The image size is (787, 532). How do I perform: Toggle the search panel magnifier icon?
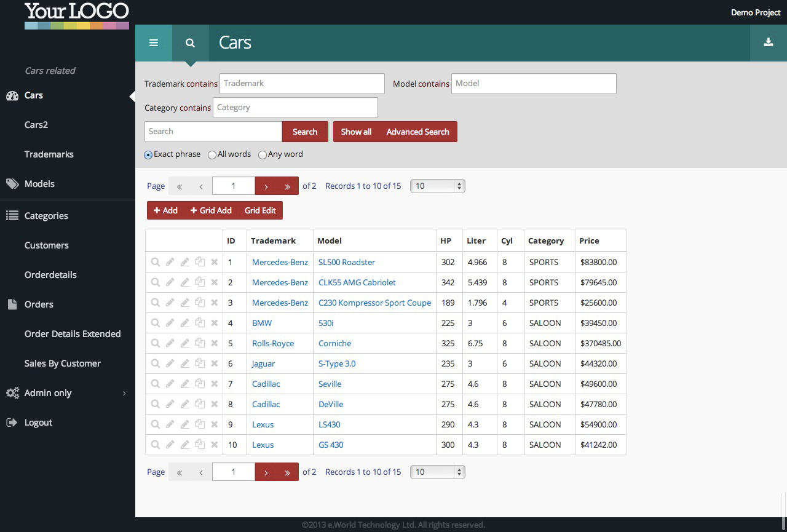click(x=191, y=43)
